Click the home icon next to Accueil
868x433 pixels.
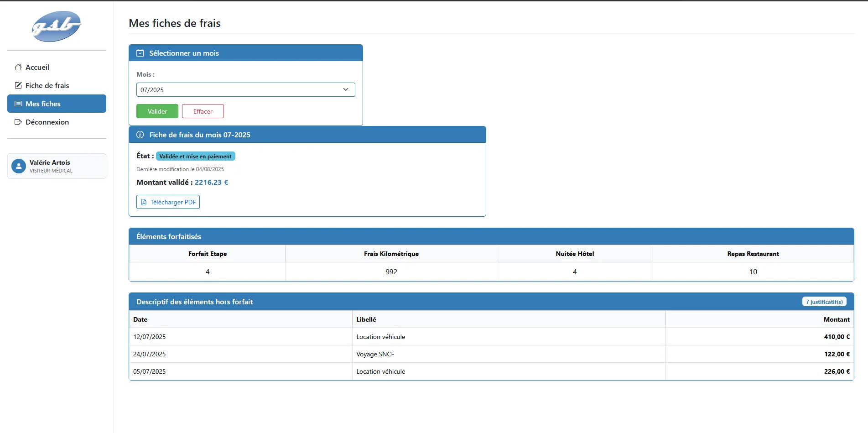pos(18,67)
